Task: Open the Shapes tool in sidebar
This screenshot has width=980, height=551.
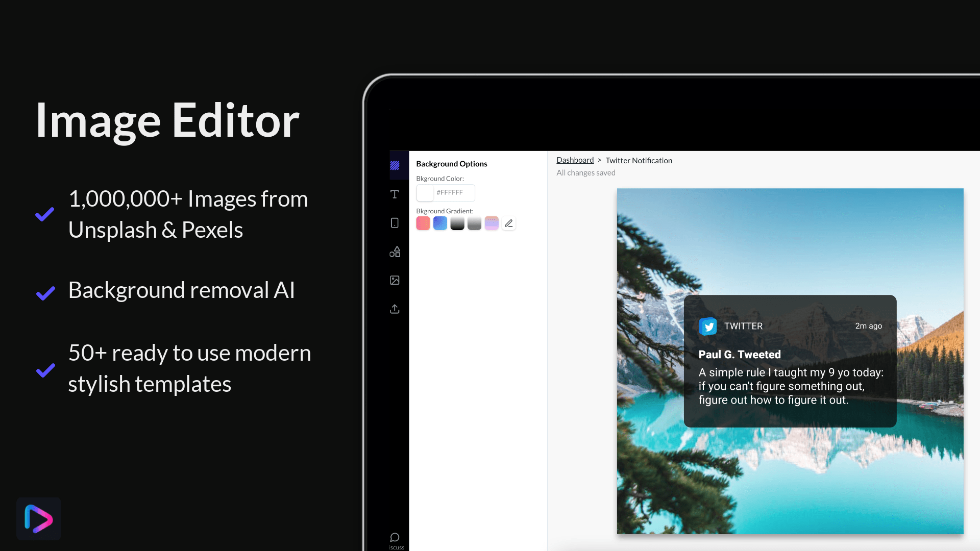Action: pos(395,252)
